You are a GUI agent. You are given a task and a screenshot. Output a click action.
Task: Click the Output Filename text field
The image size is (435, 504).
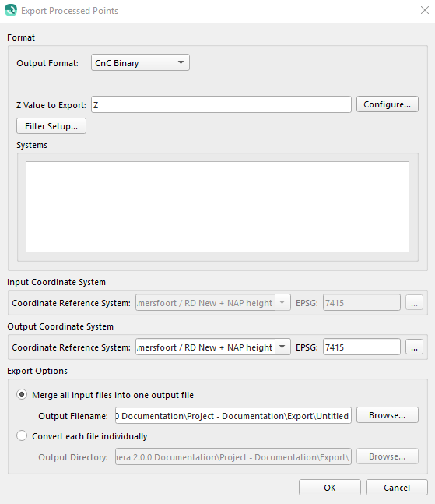(233, 415)
